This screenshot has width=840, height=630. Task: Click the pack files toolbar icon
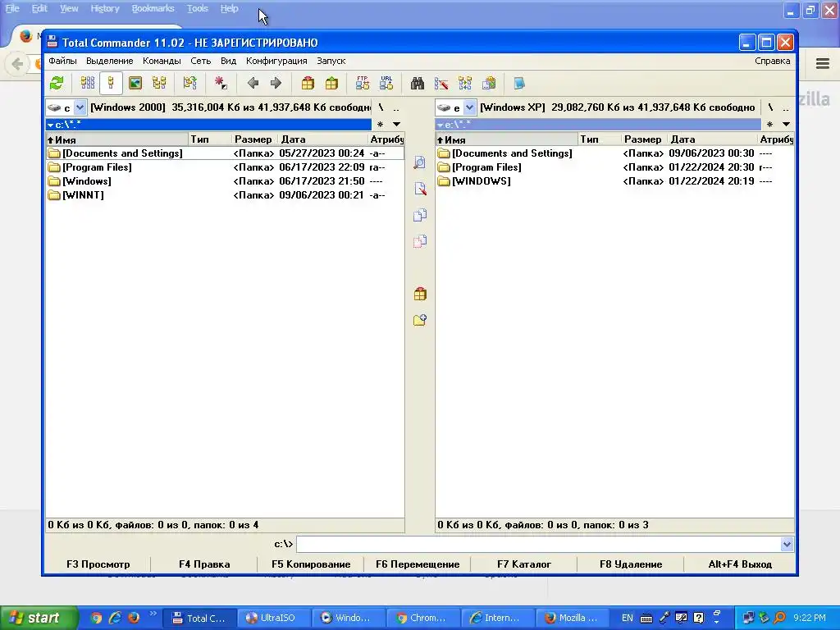coord(308,83)
